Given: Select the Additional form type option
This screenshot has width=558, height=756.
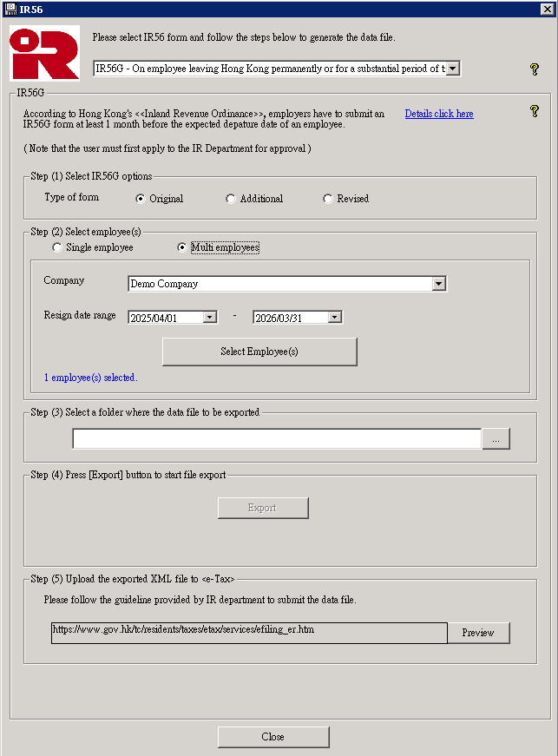Looking at the screenshot, I should pyautogui.click(x=231, y=199).
